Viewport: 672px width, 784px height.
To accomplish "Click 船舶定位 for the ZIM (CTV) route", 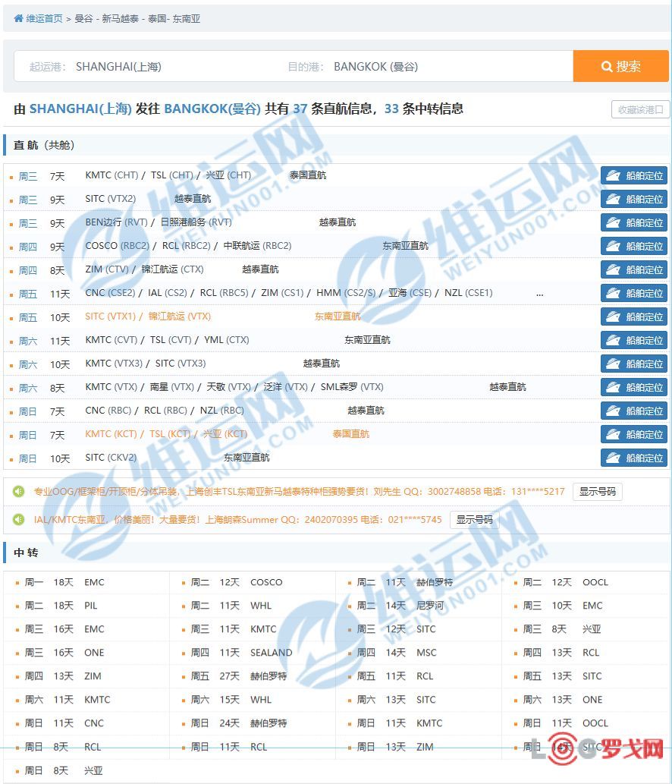I will tap(634, 270).
